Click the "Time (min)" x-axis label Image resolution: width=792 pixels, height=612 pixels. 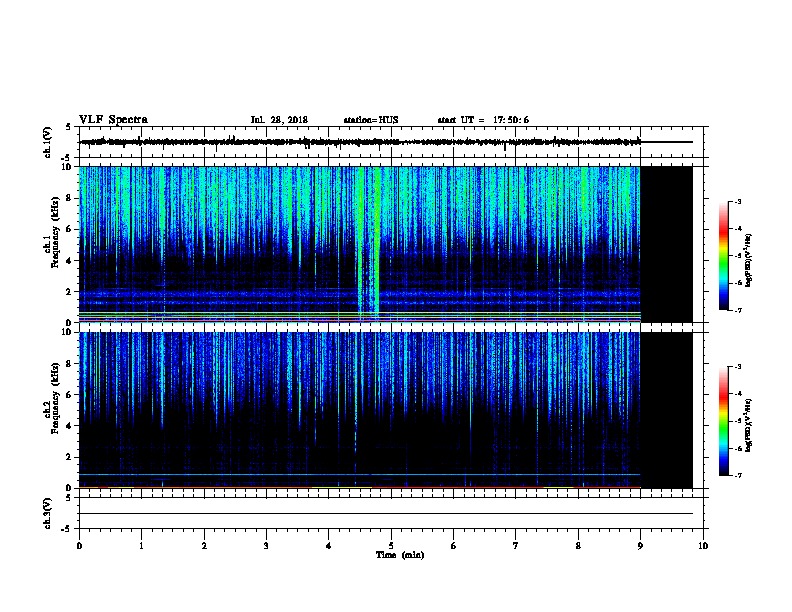400,555
